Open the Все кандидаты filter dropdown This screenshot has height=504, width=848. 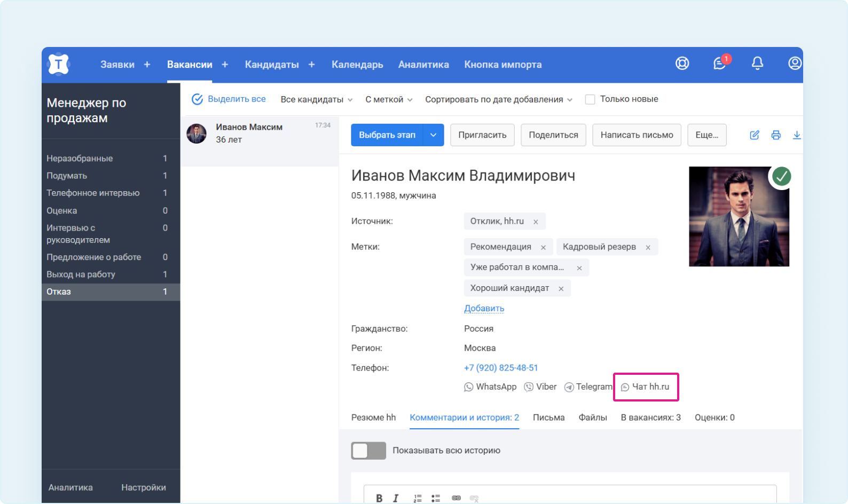point(317,100)
